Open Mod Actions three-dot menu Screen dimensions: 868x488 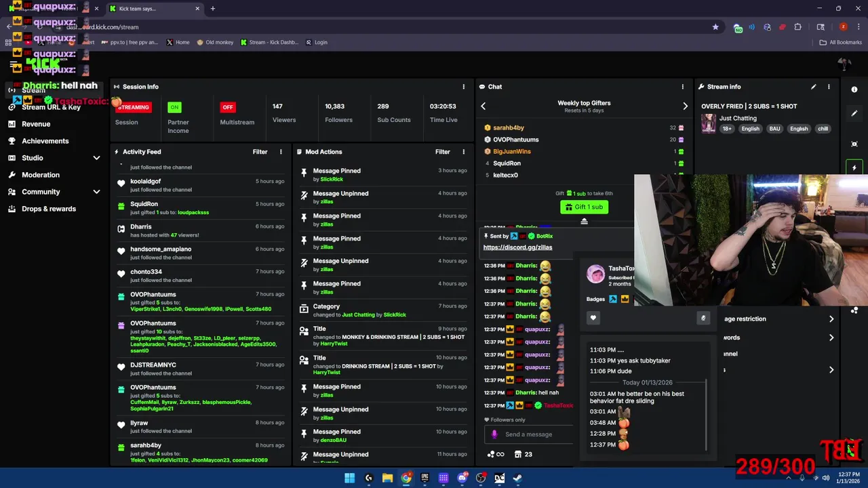click(464, 152)
